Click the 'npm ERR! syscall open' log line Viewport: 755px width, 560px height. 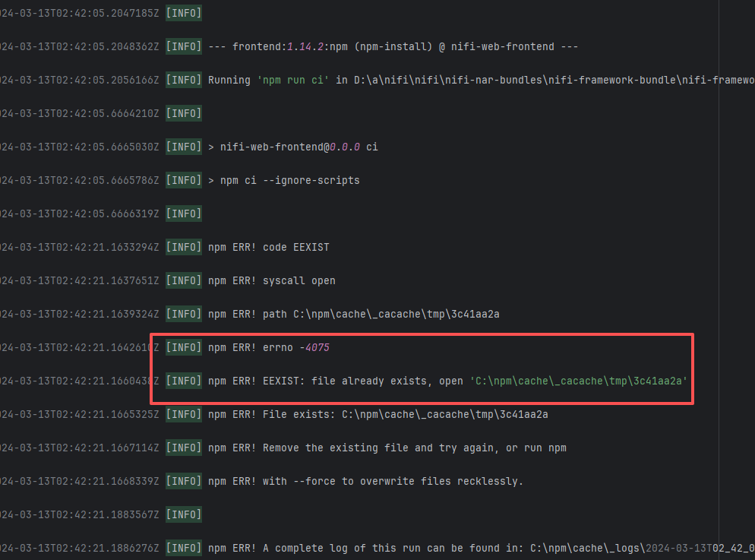271,280
